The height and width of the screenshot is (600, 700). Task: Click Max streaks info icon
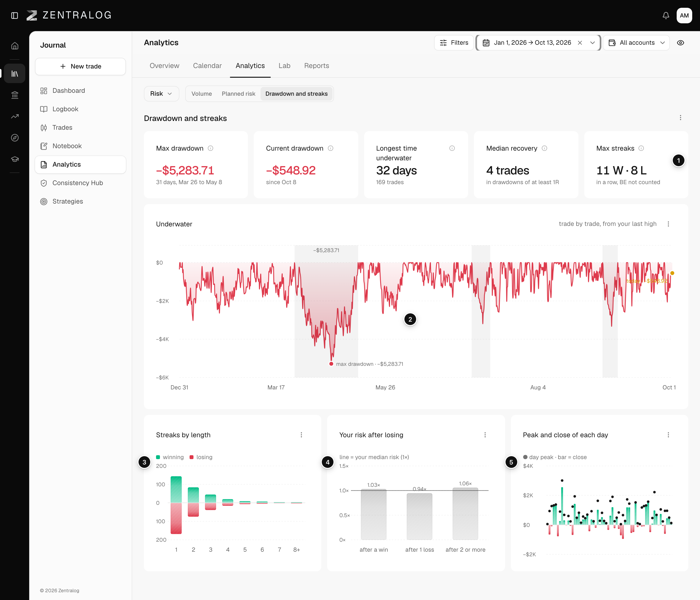click(x=641, y=148)
